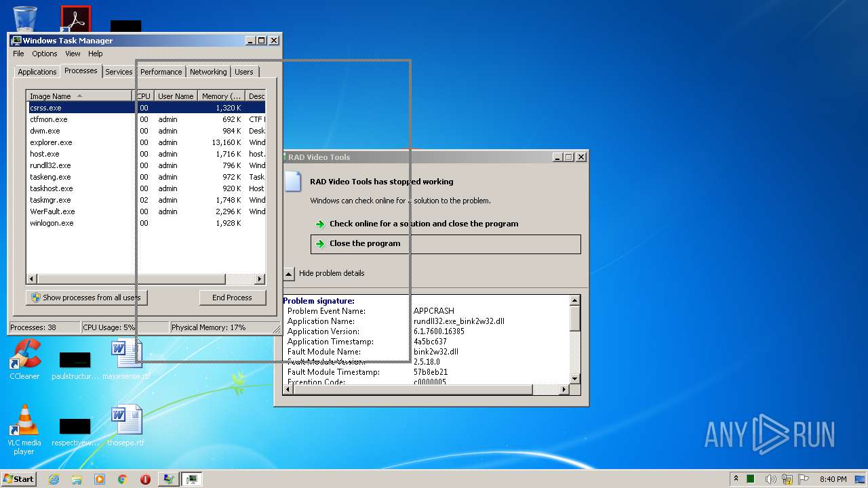Select the ctfmon.exe process row
This screenshot has height=488, width=868.
[146, 119]
